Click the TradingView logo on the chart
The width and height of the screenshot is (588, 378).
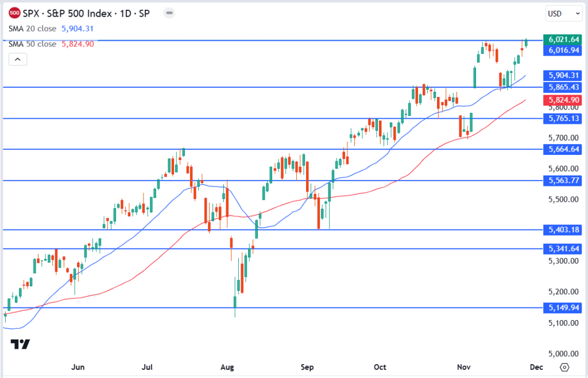(20, 344)
